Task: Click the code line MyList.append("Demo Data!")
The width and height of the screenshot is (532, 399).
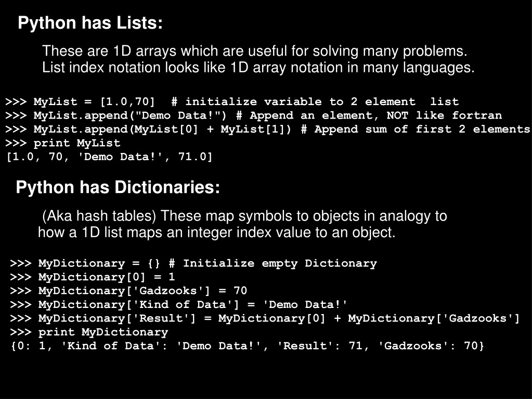Action: click(x=253, y=115)
